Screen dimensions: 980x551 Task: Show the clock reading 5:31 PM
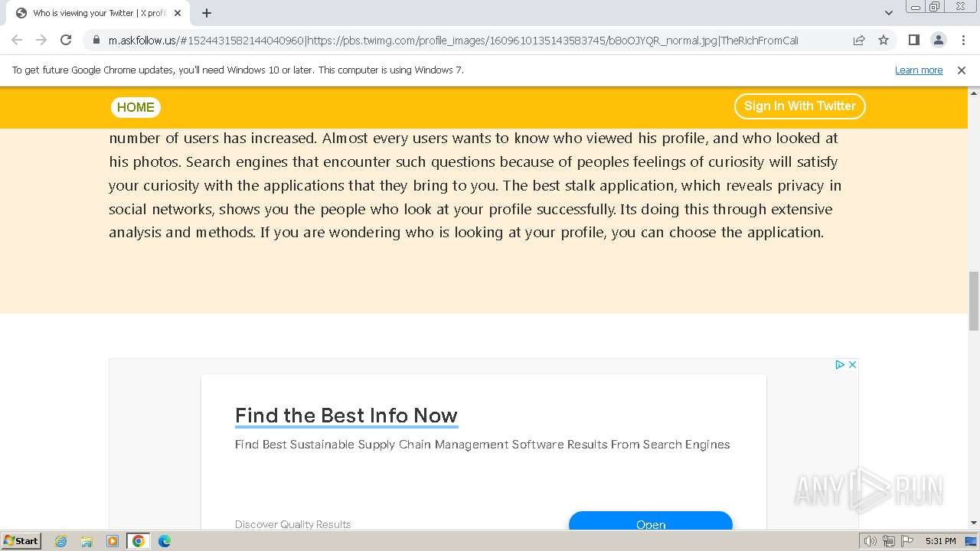(x=941, y=541)
